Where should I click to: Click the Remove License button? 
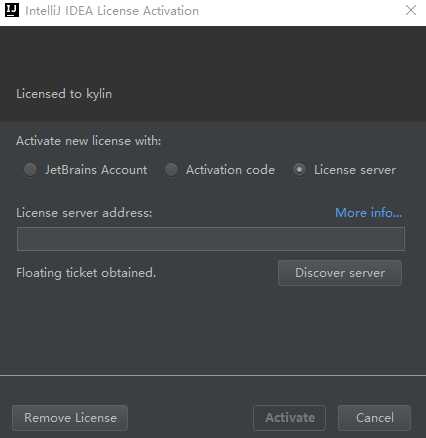[70, 418]
